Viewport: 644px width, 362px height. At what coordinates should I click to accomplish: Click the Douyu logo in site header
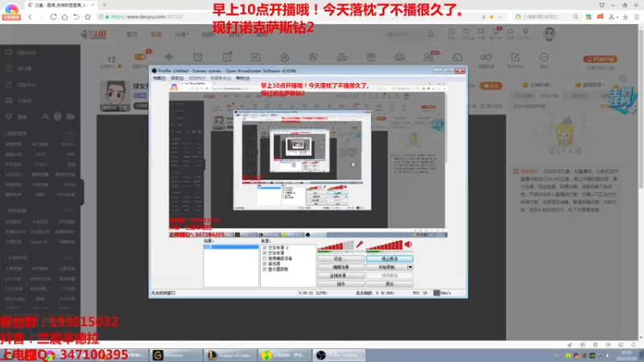93,35
